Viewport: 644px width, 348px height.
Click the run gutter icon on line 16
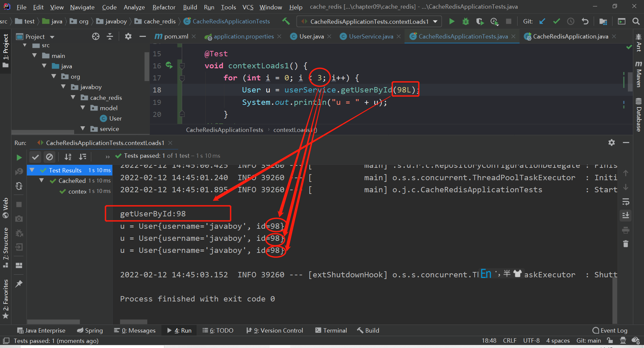point(169,65)
